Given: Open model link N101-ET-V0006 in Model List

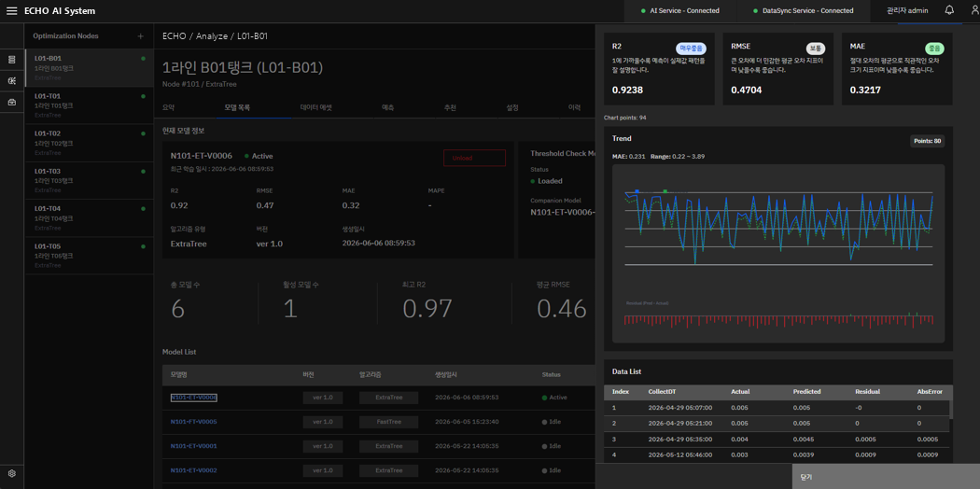Looking at the screenshot, I should tap(194, 398).
